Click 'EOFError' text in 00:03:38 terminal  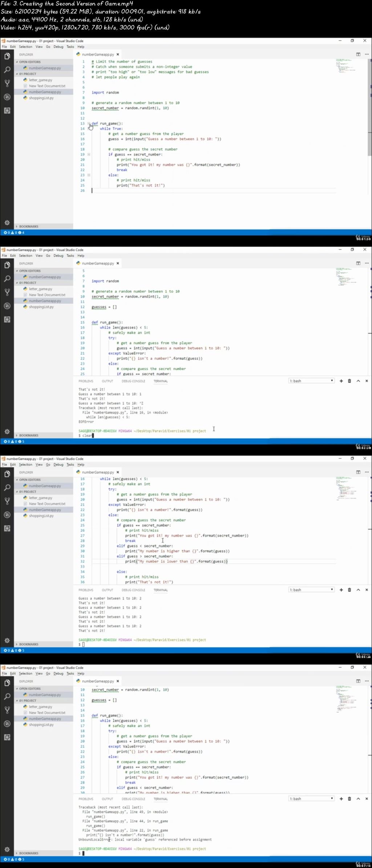coord(86,422)
